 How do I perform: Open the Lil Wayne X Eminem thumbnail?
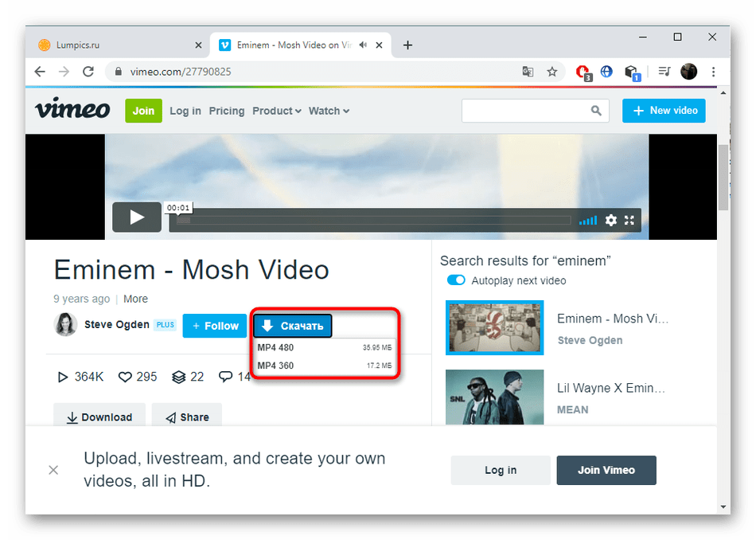coord(495,397)
